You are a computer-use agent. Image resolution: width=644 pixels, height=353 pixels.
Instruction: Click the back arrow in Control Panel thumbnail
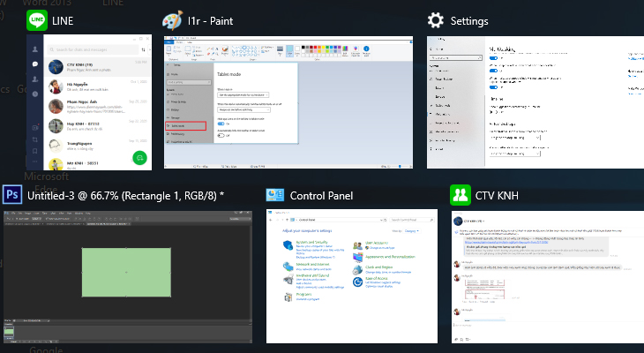point(271,220)
